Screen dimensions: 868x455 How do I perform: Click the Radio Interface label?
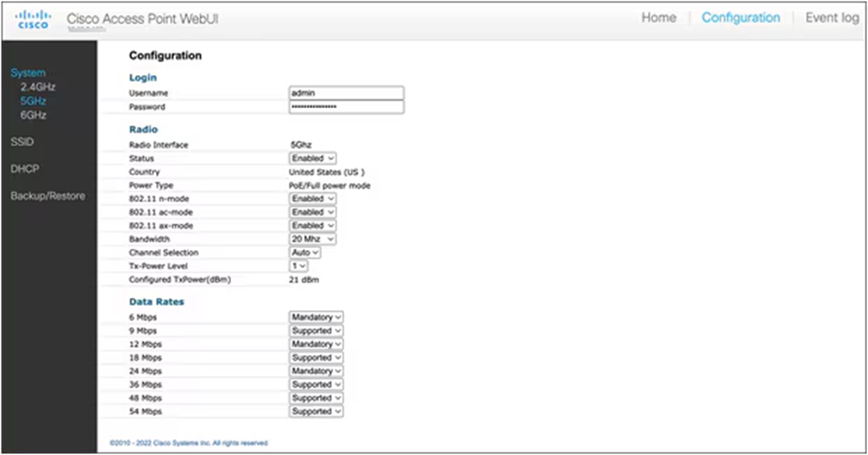(x=159, y=145)
